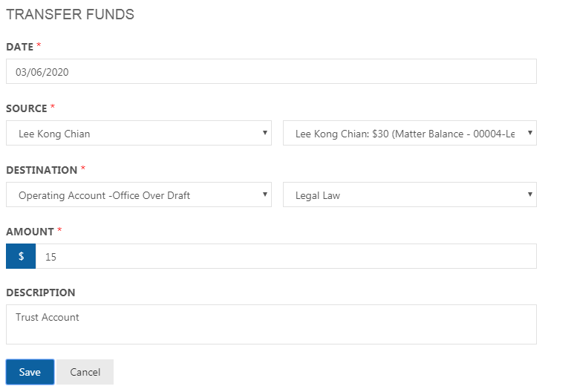Screen dimensions: 574x392
Task: Open the Lee Kong Chian source selector
Action: tap(139, 133)
